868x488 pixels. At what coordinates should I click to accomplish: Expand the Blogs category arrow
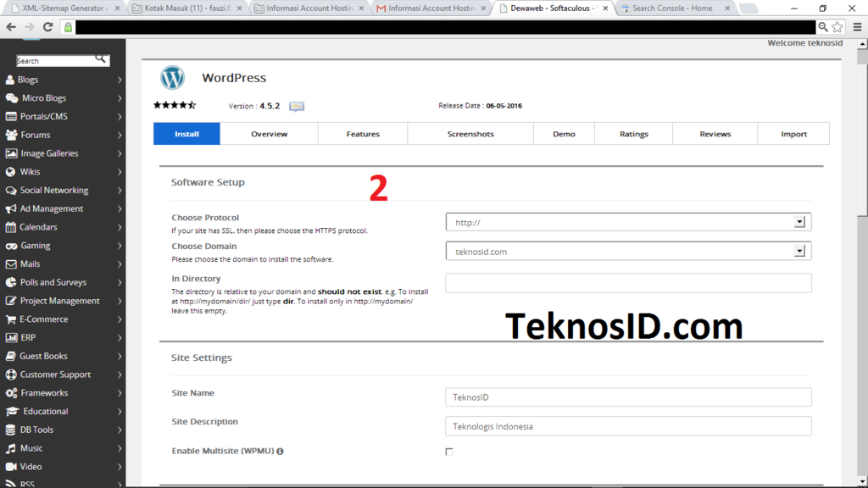(x=120, y=80)
